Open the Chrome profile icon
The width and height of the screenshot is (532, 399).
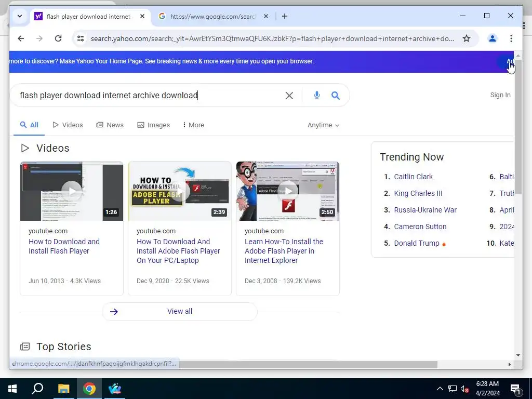(x=493, y=38)
